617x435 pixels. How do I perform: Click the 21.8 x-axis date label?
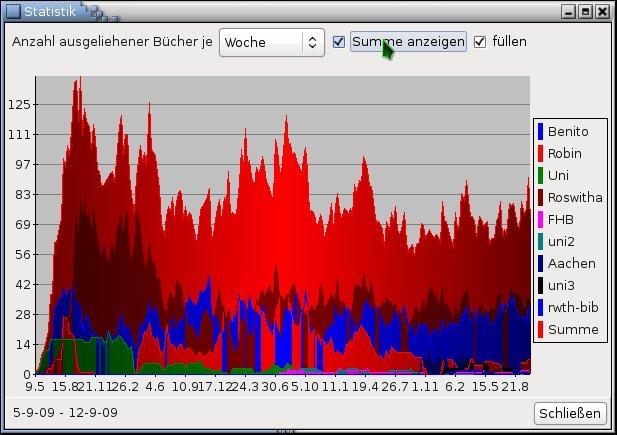[x=515, y=387]
